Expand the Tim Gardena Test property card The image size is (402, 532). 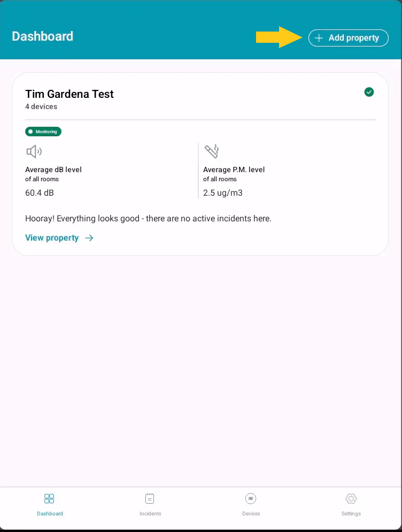pos(69,94)
